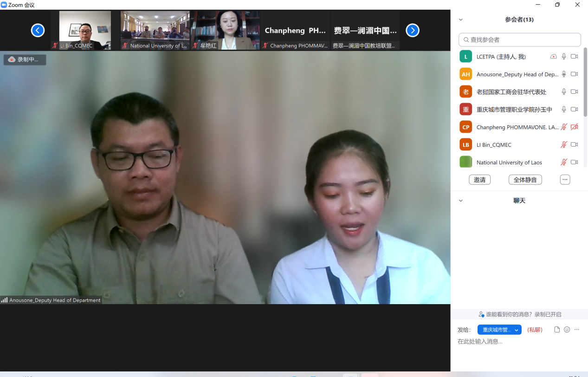The height and width of the screenshot is (377, 588).
Task: Click the 录制中 recording indicator
Action: (x=25, y=59)
